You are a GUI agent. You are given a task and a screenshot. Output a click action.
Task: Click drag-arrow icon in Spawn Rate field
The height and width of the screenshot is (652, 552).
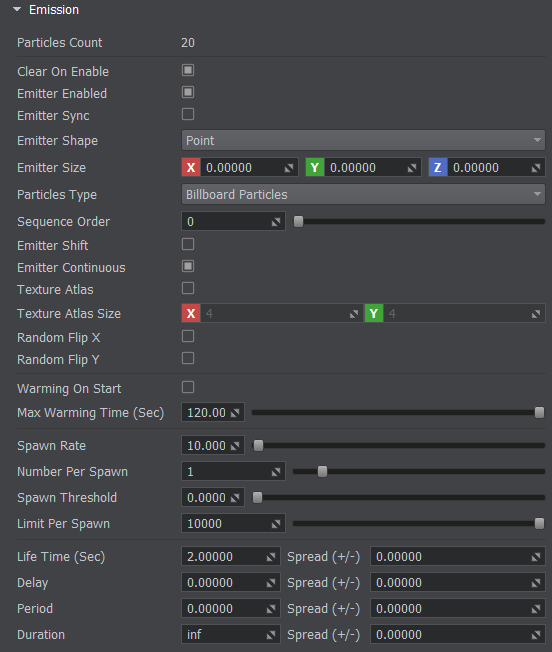click(x=235, y=446)
